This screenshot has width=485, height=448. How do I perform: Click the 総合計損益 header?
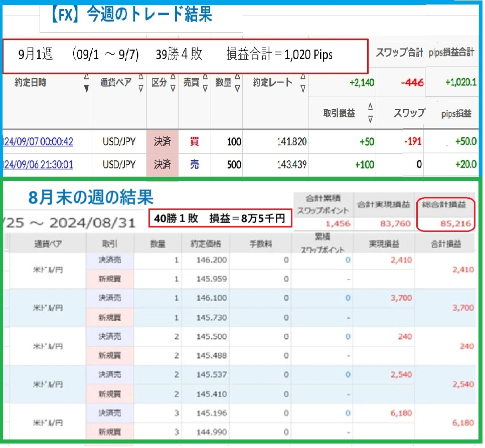[444, 204]
